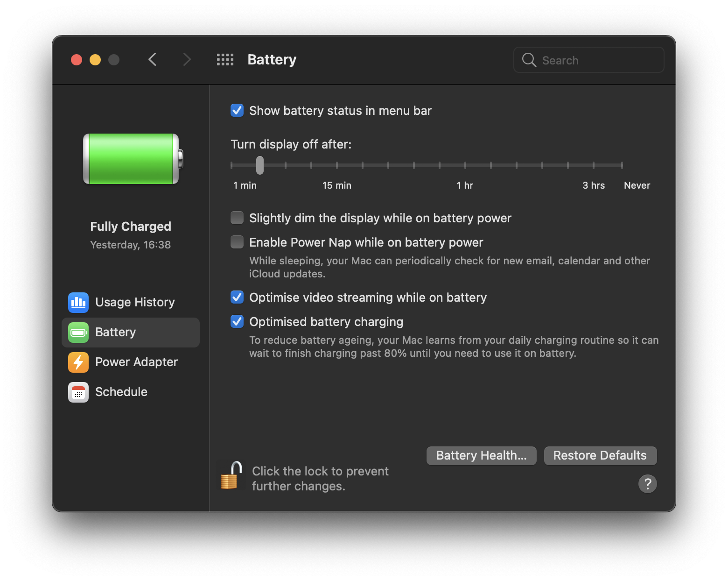Close the Battery preferences window
The height and width of the screenshot is (581, 728).
click(x=77, y=60)
